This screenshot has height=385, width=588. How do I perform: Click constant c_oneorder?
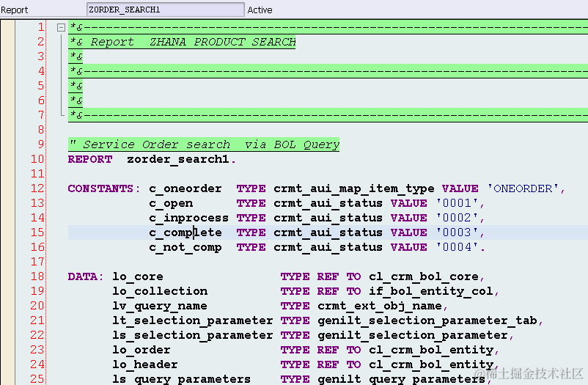[185, 188]
